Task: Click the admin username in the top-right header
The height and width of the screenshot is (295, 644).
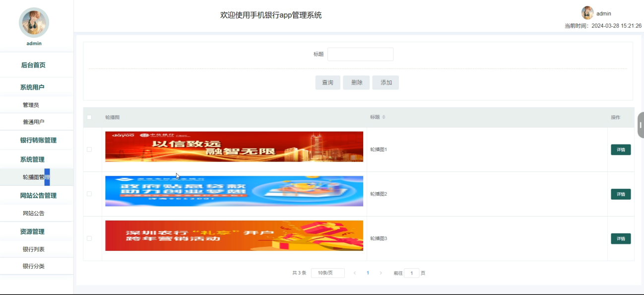Action: point(604,13)
